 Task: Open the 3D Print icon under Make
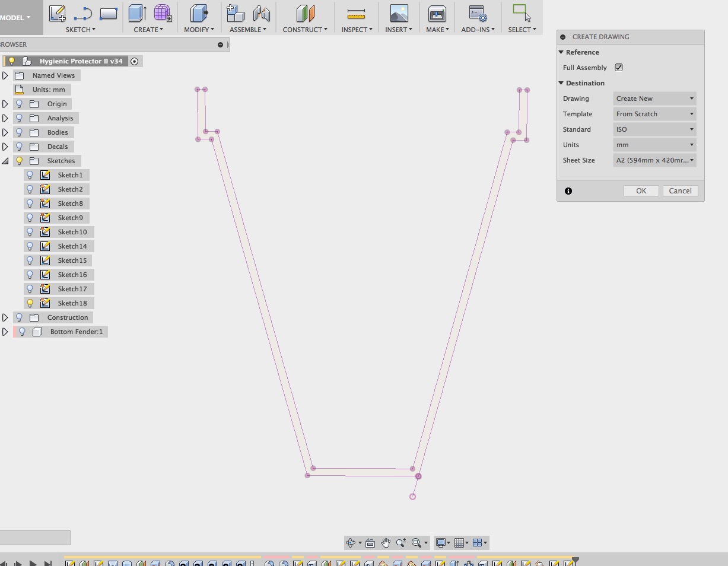[x=437, y=13]
